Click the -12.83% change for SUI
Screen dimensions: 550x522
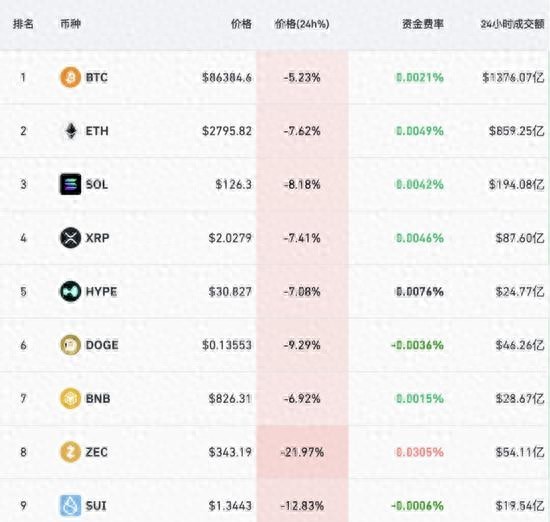[x=302, y=506]
